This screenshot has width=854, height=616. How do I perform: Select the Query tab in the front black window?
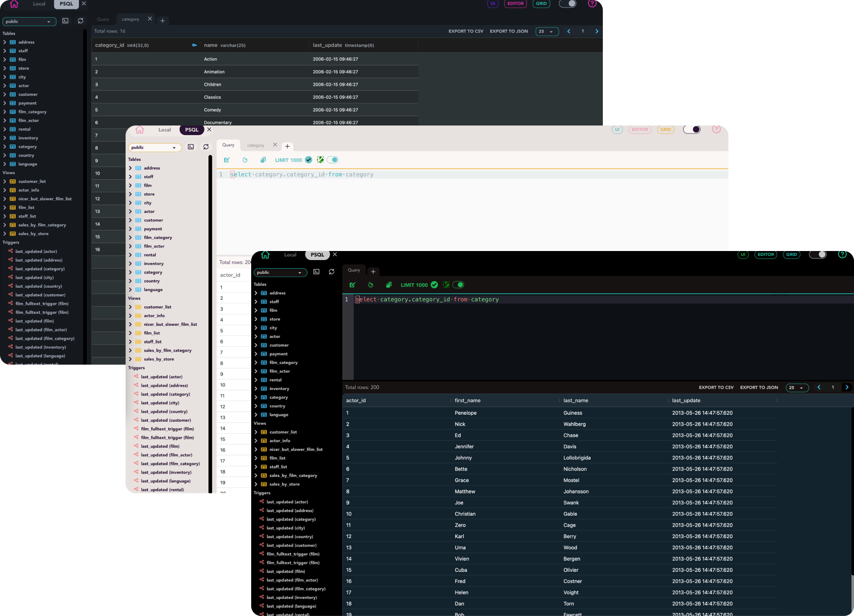pyautogui.click(x=354, y=270)
